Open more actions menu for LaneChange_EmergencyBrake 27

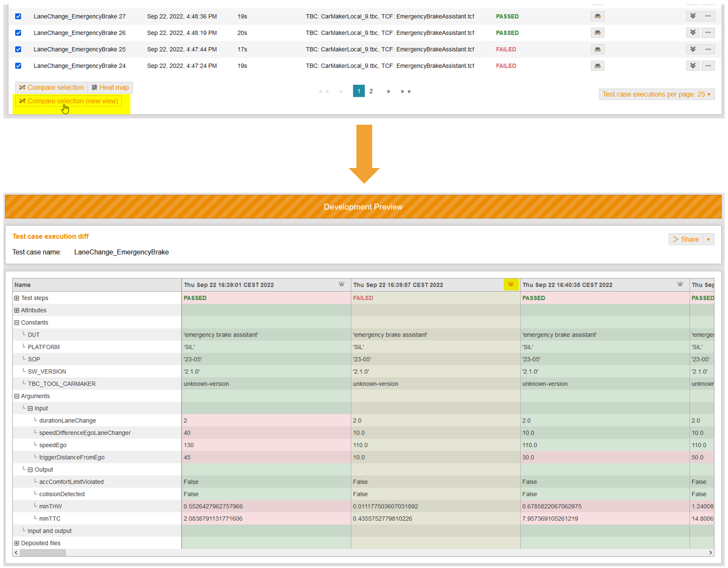coord(708,16)
